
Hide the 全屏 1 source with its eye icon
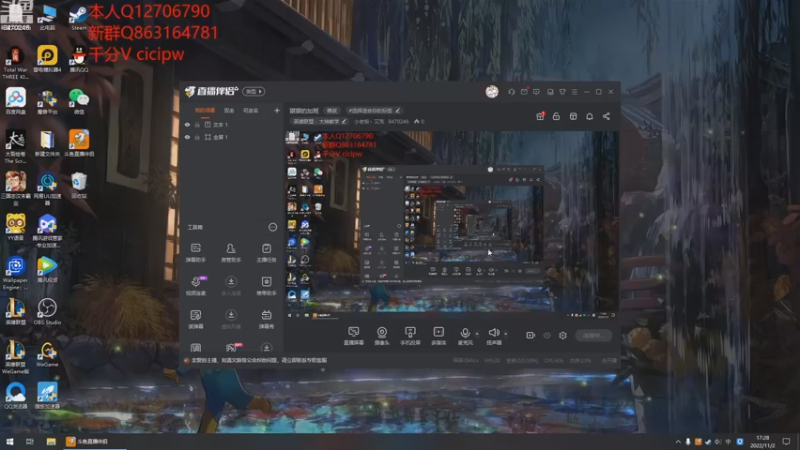coord(187,137)
